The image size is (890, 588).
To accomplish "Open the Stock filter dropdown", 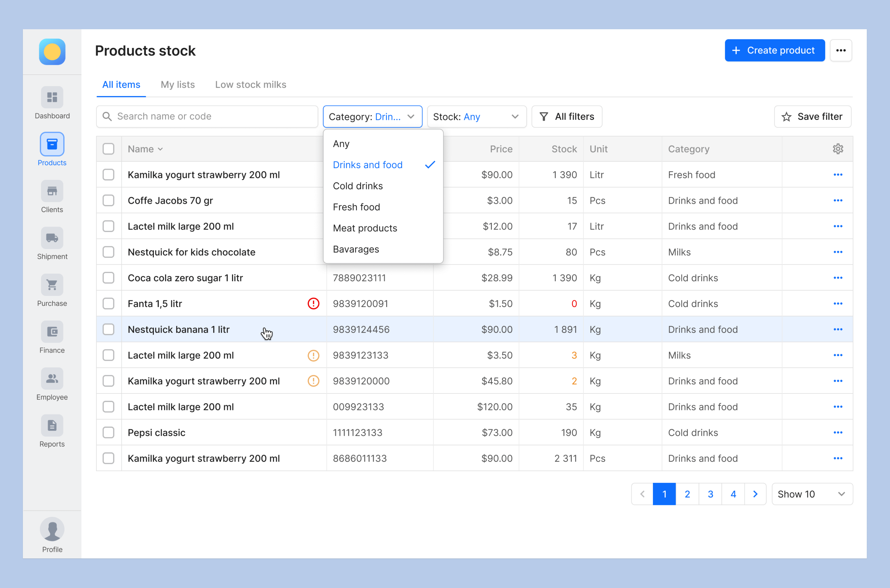I will (x=477, y=116).
